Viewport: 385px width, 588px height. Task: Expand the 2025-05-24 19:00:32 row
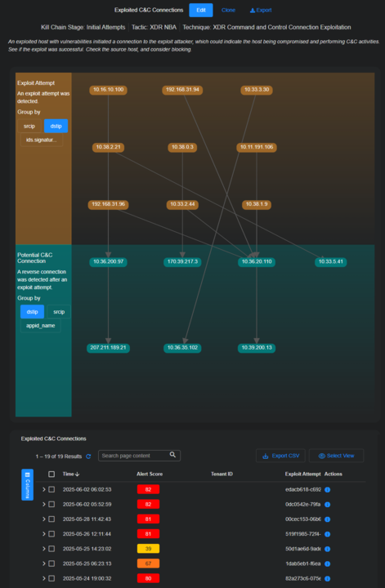[43, 579]
